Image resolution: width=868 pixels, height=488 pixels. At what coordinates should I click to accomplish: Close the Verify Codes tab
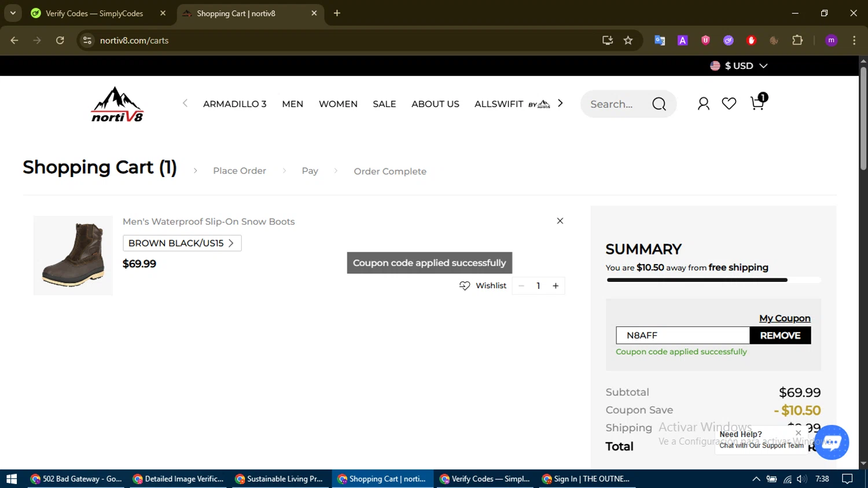[163, 13]
